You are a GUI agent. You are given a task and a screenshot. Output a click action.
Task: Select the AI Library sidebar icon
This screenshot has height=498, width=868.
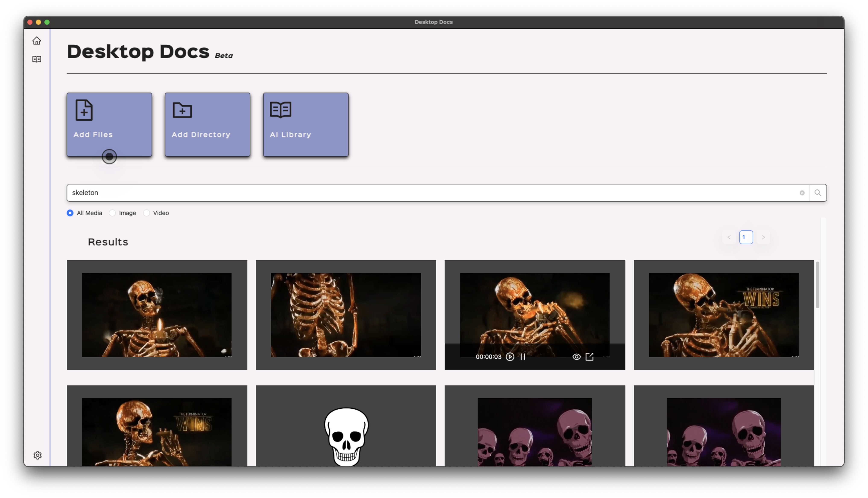[x=37, y=59]
